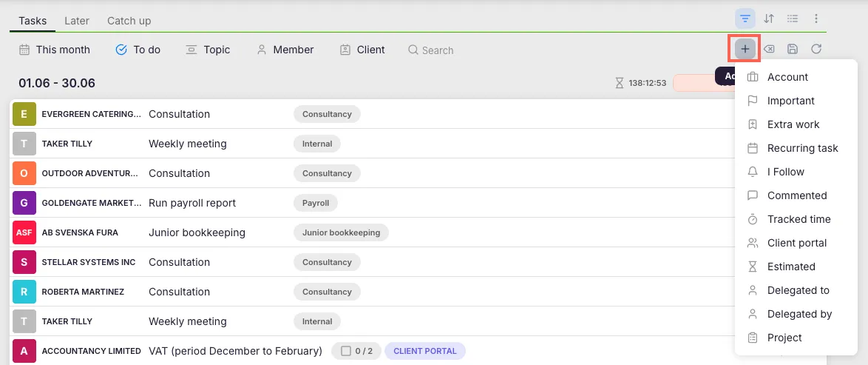868x365 pixels.
Task: Open the three-dot more options menu
Action: (816, 19)
